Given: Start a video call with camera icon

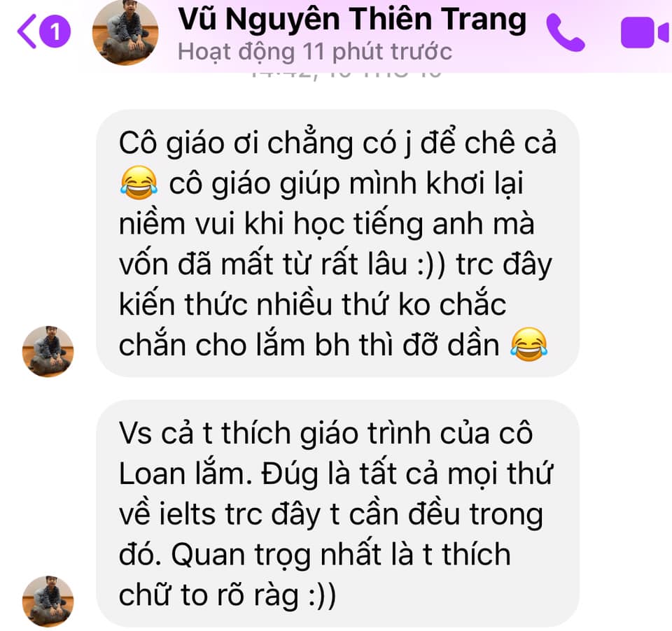Looking at the screenshot, I should click(645, 33).
